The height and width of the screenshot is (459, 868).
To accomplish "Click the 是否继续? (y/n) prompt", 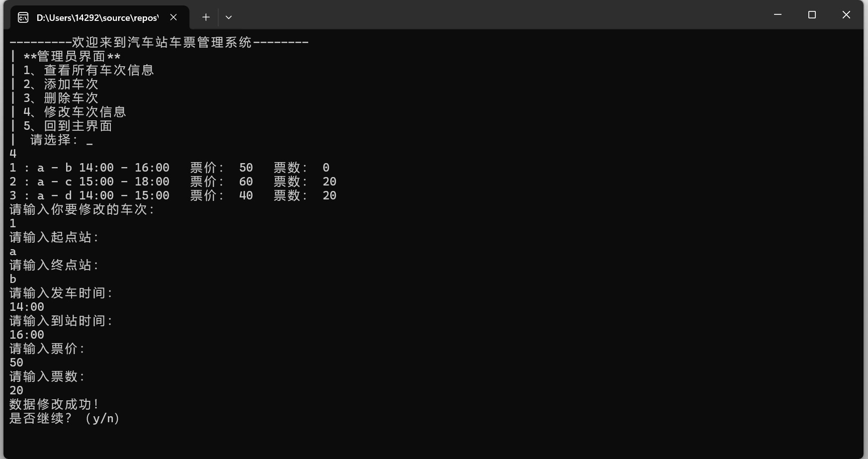I will click(65, 418).
